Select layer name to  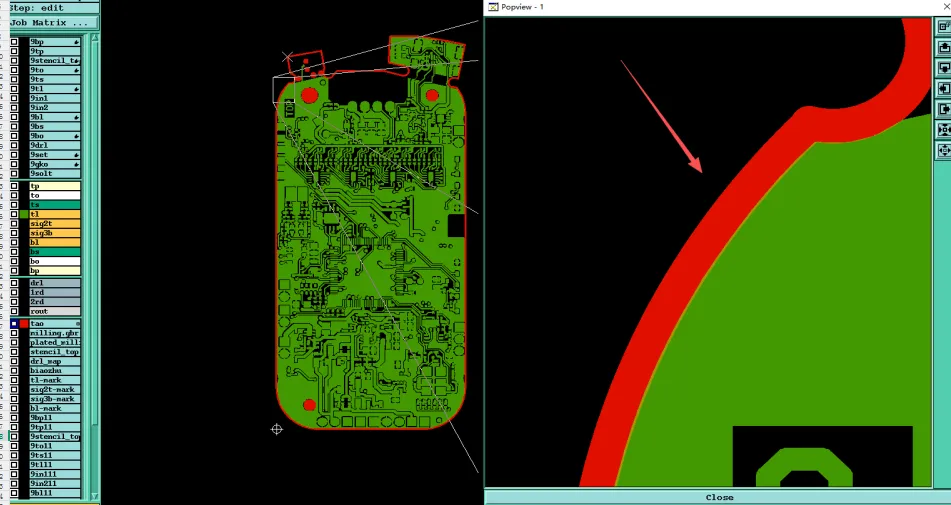coord(55,195)
